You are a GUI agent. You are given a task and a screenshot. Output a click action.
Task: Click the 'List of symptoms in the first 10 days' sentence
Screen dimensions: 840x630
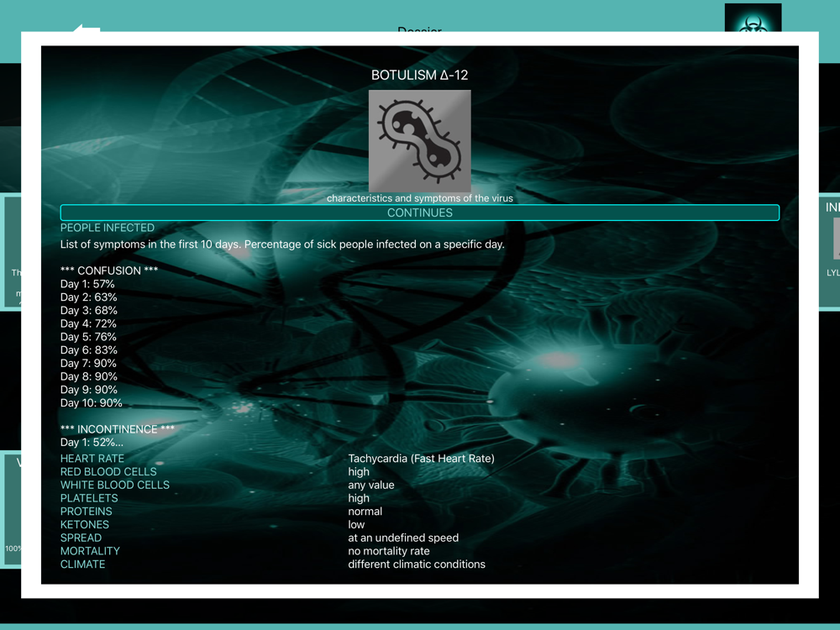282,244
